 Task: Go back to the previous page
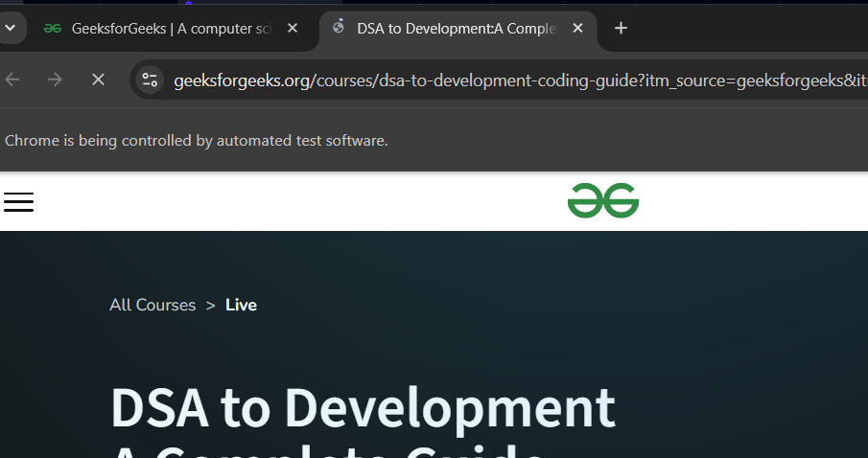(x=12, y=80)
